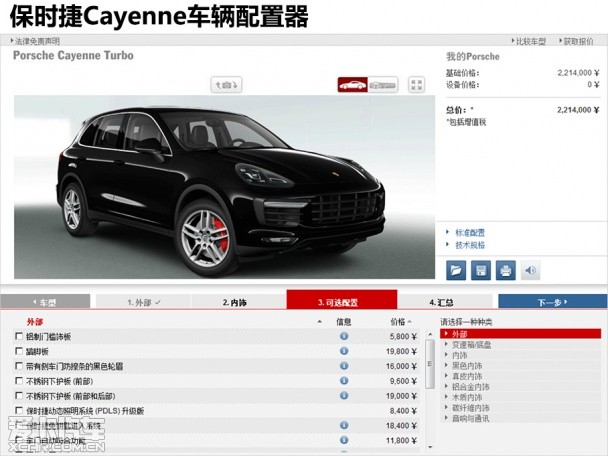Image resolution: width=608 pixels, height=456 pixels.
Task: Show info for the 11,800 ¥ option
Action: pos(344,440)
